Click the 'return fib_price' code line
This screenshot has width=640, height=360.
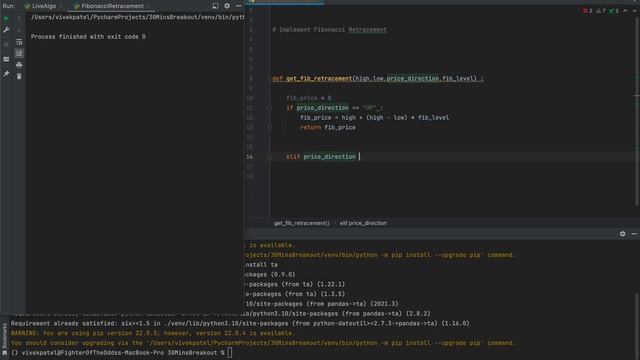point(328,127)
